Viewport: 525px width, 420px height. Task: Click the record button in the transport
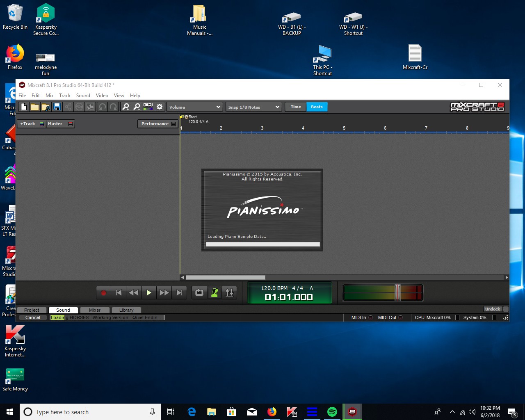point(103,292)
